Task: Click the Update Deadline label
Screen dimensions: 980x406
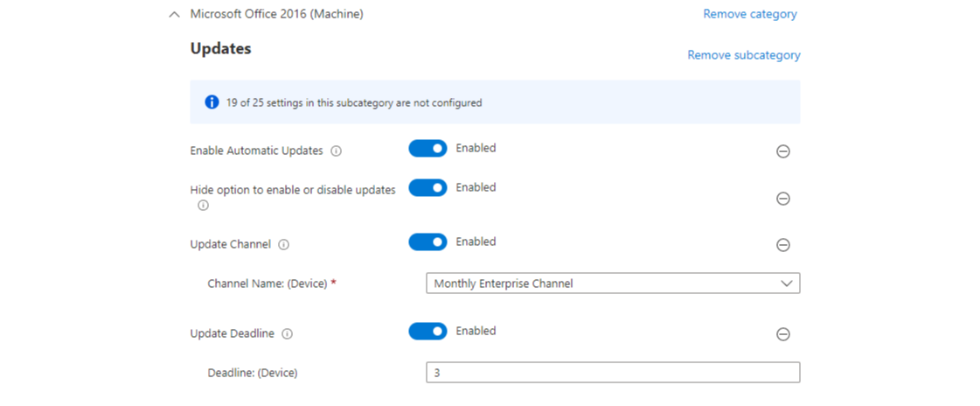Action: [233, 333]
